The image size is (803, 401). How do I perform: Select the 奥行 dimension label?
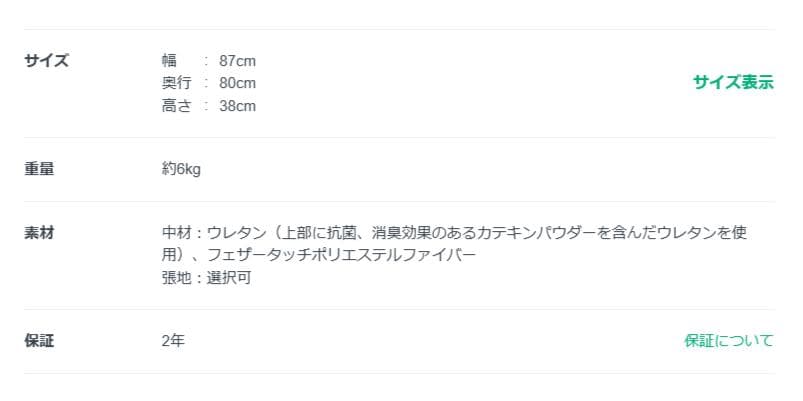pos(176,83)
